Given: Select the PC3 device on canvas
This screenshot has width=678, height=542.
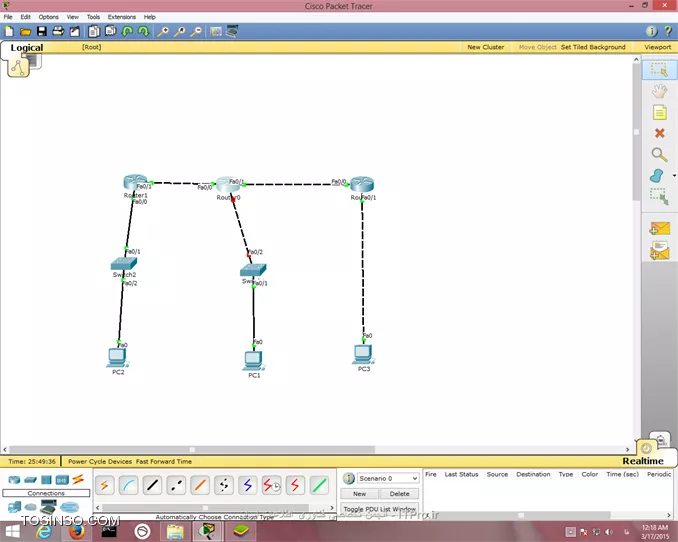Looking at the screenshot, I should [x=364, y=354].
